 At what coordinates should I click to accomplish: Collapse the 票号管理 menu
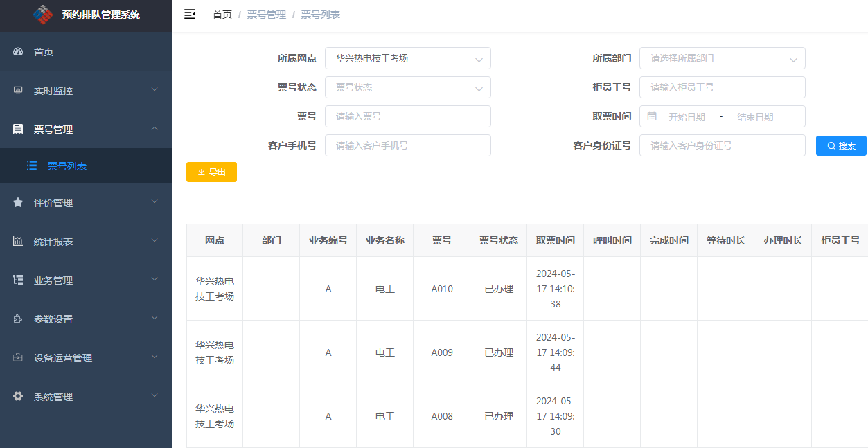tap(86, 129)
